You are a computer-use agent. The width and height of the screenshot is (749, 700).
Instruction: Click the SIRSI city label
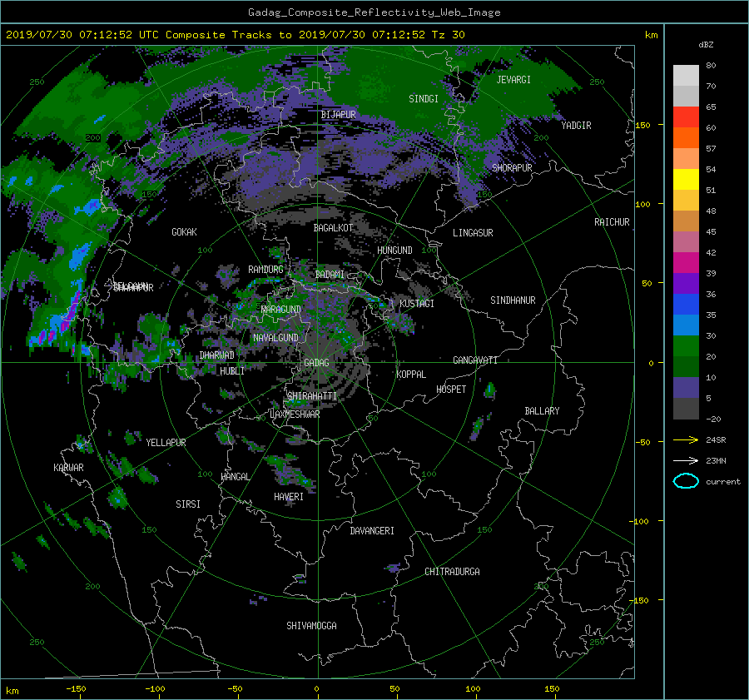click(188, 504)
